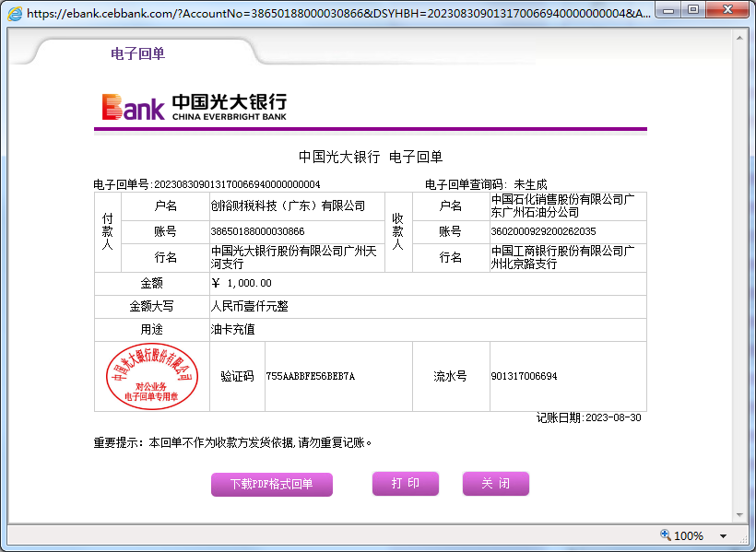
Task: Click the verification code 755AABBFE56BEB7A
Action: (311, 376)
